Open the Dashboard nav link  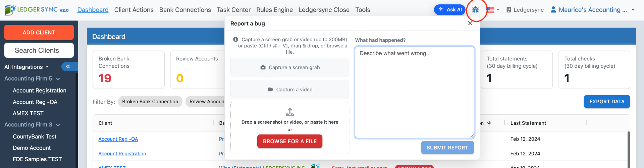click(x=93, y=10)
